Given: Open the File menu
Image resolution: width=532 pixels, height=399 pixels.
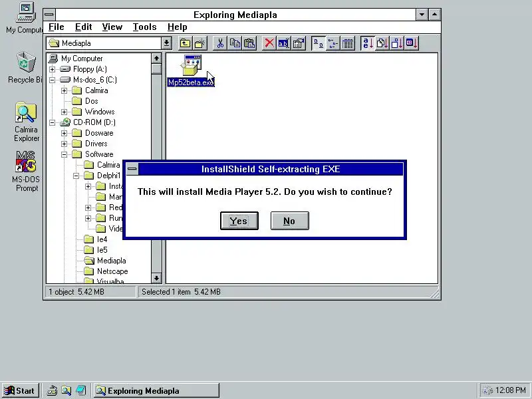Looking at the screenshot, I should click(x=56, y=27).
